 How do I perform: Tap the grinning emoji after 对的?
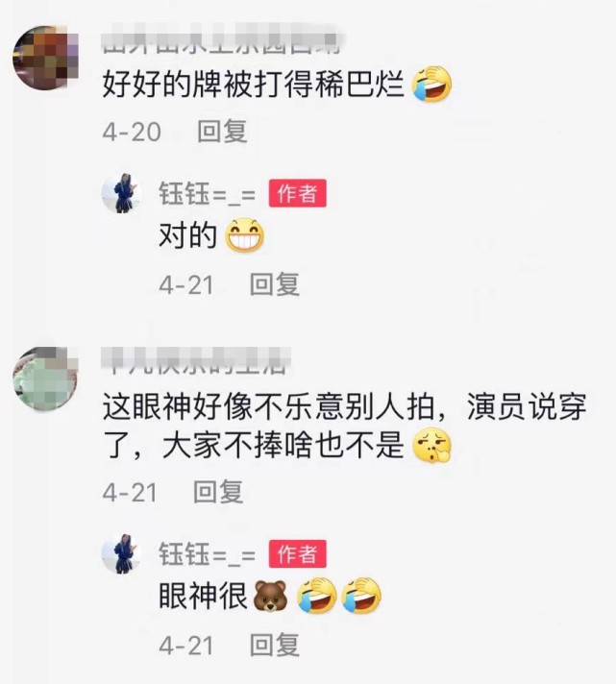click(244, 235)
